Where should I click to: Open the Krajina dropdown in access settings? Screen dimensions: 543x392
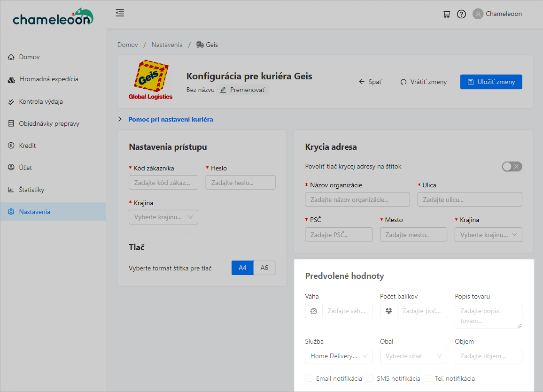coord(163,217)
